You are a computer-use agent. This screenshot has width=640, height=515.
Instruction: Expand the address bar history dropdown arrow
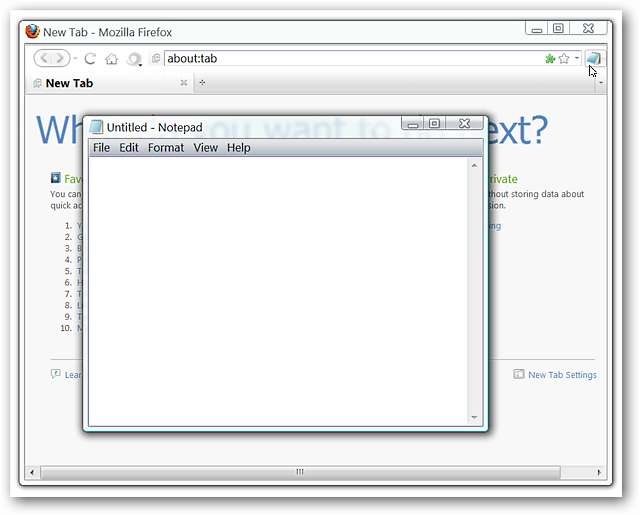tap(577, 58)
